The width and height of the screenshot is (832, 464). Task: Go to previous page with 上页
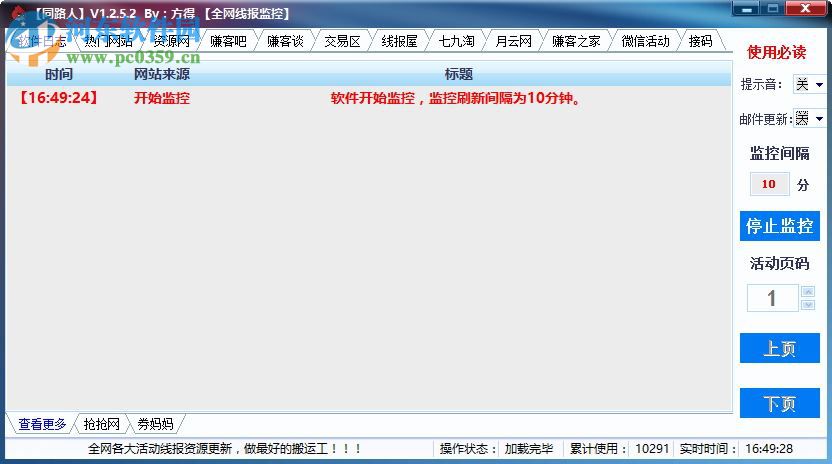point(779,348)
